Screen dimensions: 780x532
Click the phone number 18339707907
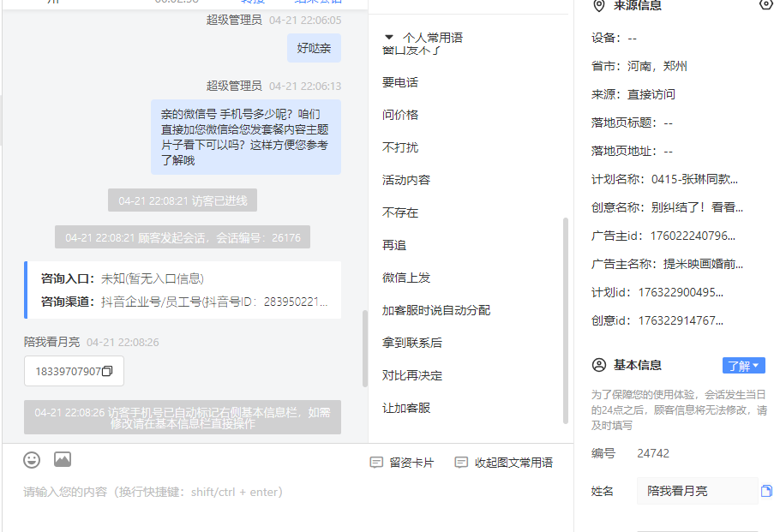[69, 372]
